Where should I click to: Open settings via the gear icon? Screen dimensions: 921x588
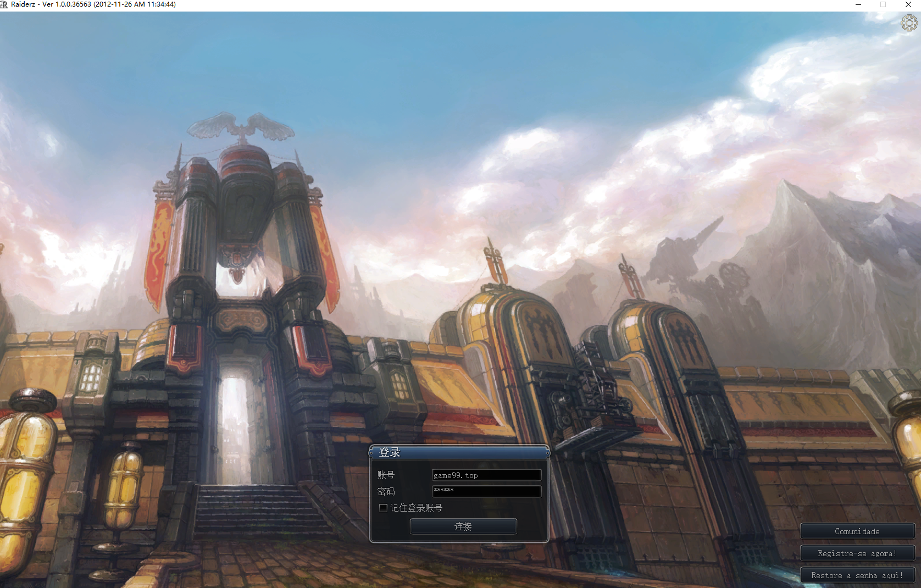(x=909, y=23)
